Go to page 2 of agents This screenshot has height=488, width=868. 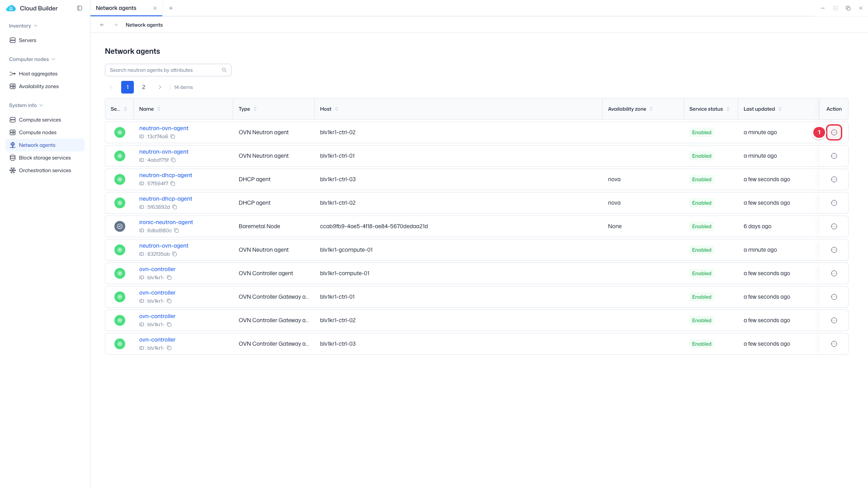(x=144, y=87)
